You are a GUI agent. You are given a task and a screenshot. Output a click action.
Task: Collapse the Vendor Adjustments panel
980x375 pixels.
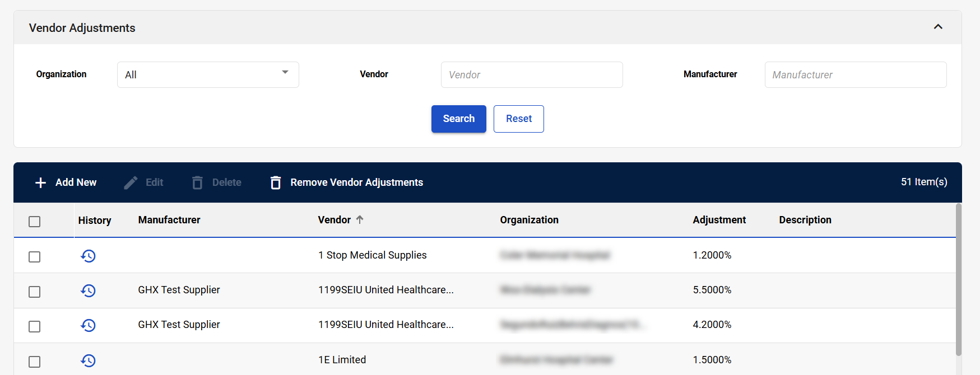click(938, 27)
